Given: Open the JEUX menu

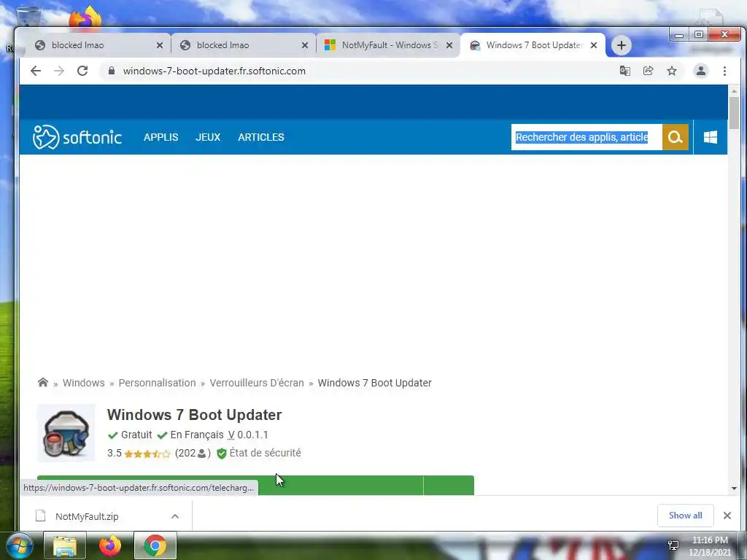Looking at the screenshot, I should point(208,137).
